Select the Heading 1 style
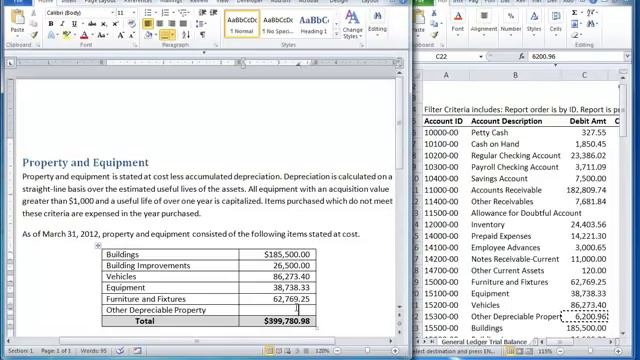Image resolution: width=640 pixels, height=360 pixels. point(313,24)
